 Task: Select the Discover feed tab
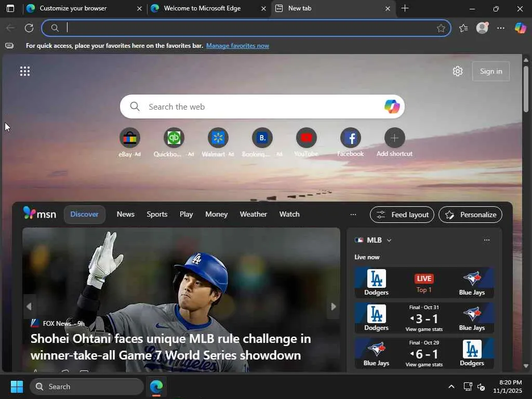tap(85, 215)
